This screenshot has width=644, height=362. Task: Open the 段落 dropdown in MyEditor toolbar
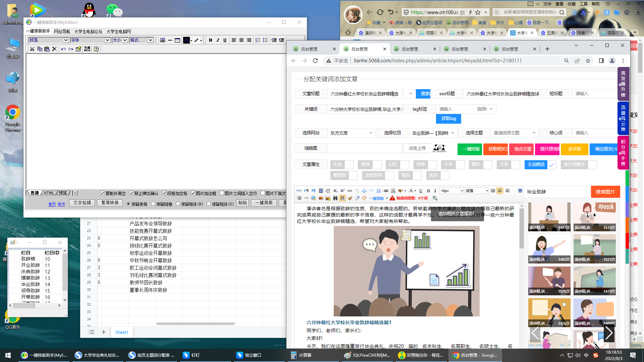pyautogui.click(x=66, y=40)
